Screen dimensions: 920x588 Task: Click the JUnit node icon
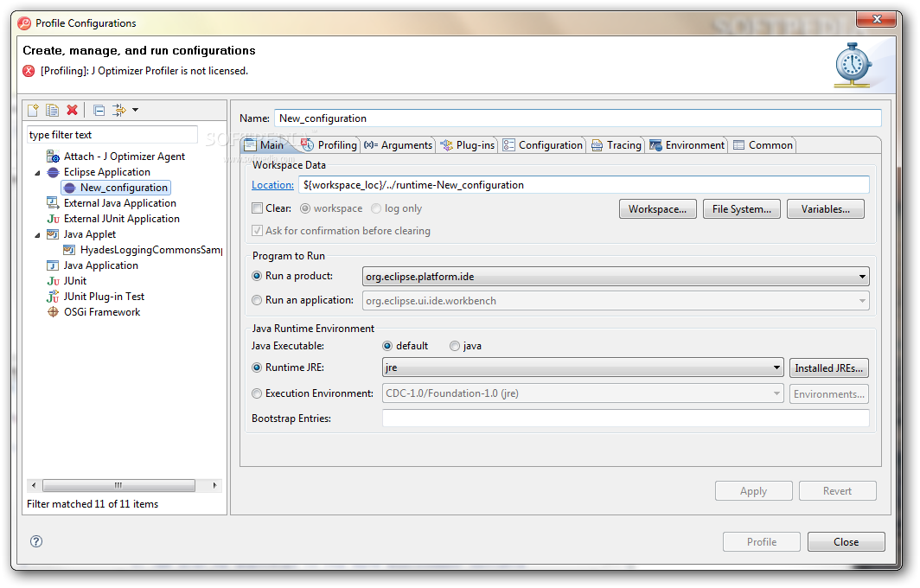[x=53, y=281]
